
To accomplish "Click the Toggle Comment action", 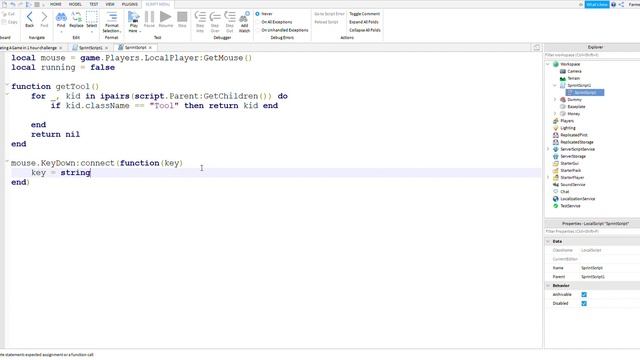I will point(364,14).
